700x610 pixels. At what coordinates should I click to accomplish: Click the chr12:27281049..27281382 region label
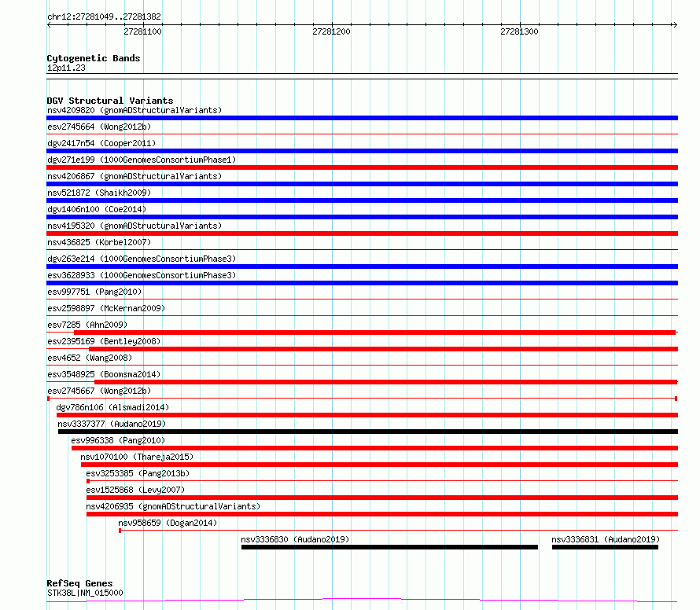[x=104, y=17]
